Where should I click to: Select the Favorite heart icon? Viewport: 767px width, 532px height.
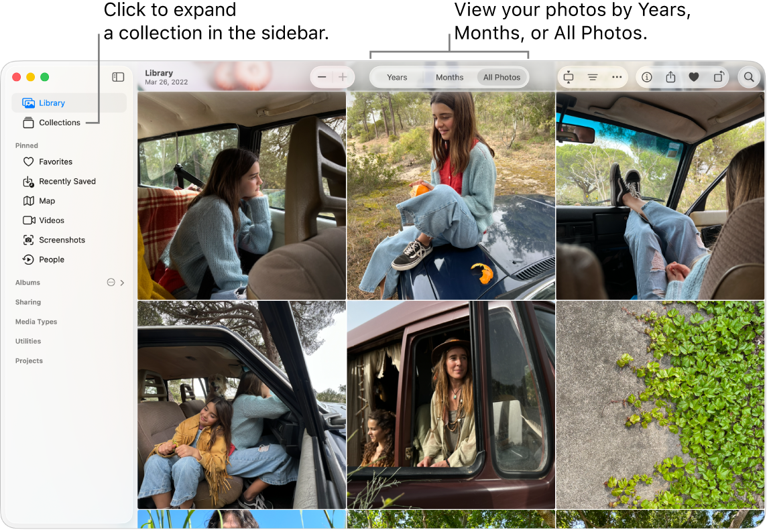tap(694, 77)
